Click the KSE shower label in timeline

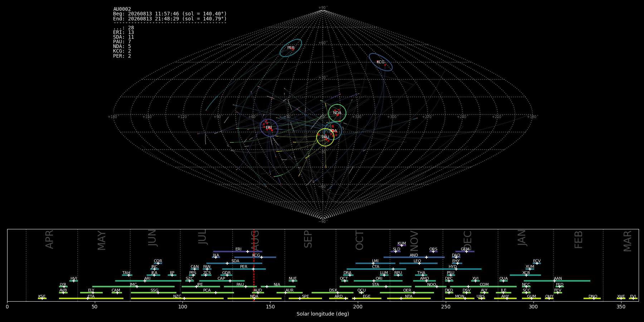click(42, 297)
